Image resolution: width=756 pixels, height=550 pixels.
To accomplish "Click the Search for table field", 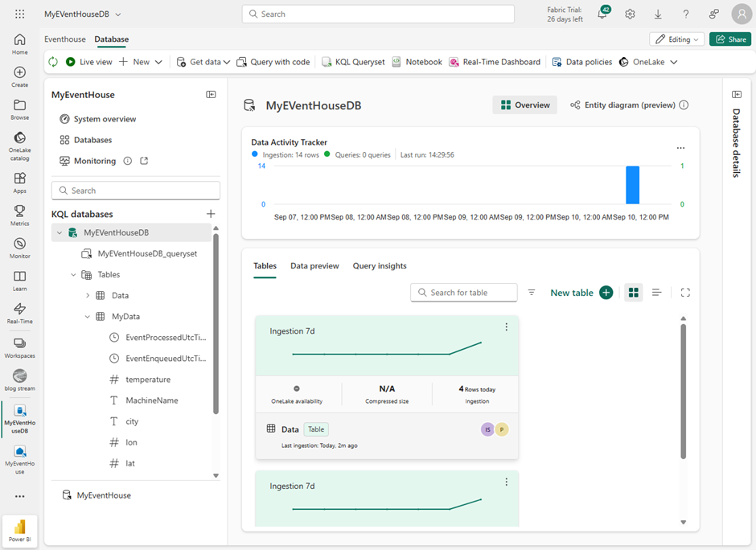I will [x=464, y=293].
